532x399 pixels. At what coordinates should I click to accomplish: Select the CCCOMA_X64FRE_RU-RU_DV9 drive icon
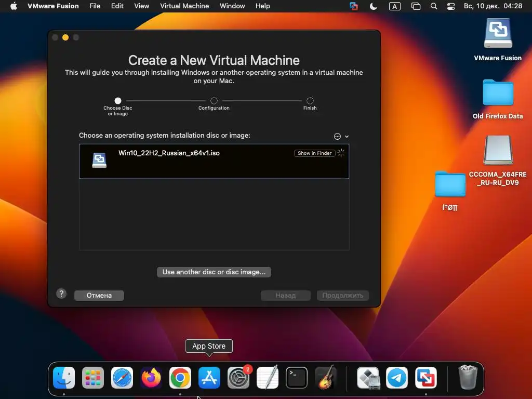[x=498, y=150]
